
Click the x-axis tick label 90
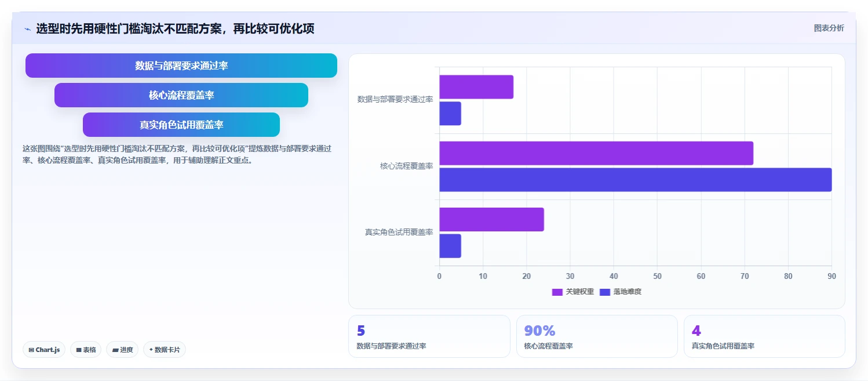(831, 277)
